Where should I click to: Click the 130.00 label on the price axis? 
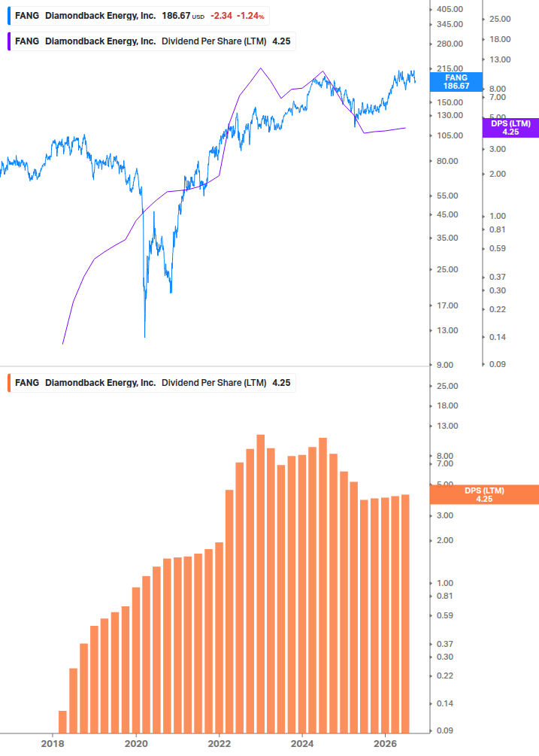coord(450,115)
